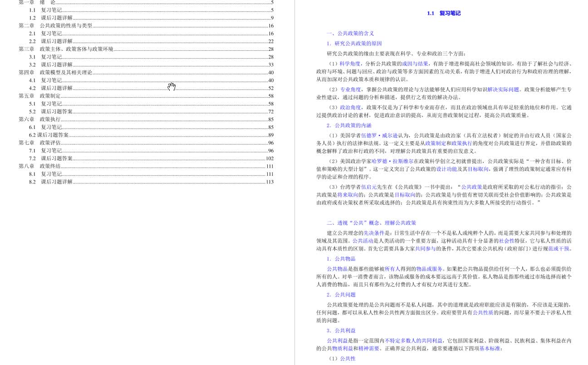Click the blue name 伍启元

(x=369, y=187)
